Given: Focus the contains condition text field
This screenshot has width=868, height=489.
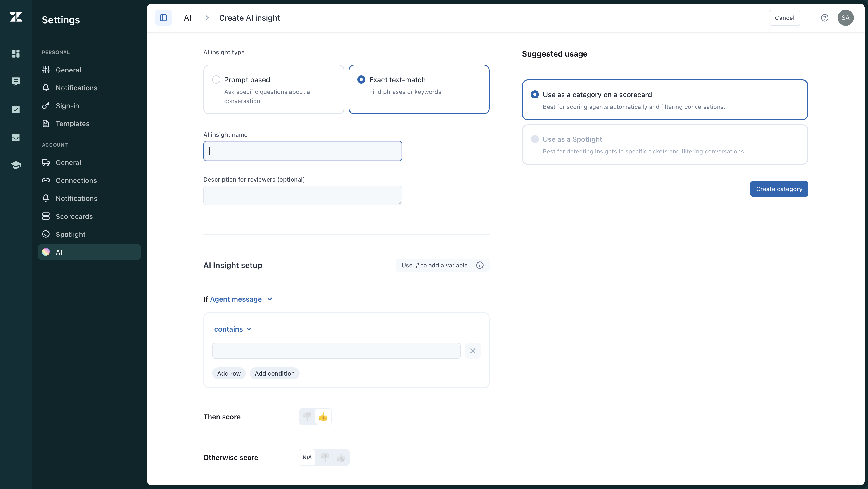Looking at the screenshot, I should click(x=336, y=351).
